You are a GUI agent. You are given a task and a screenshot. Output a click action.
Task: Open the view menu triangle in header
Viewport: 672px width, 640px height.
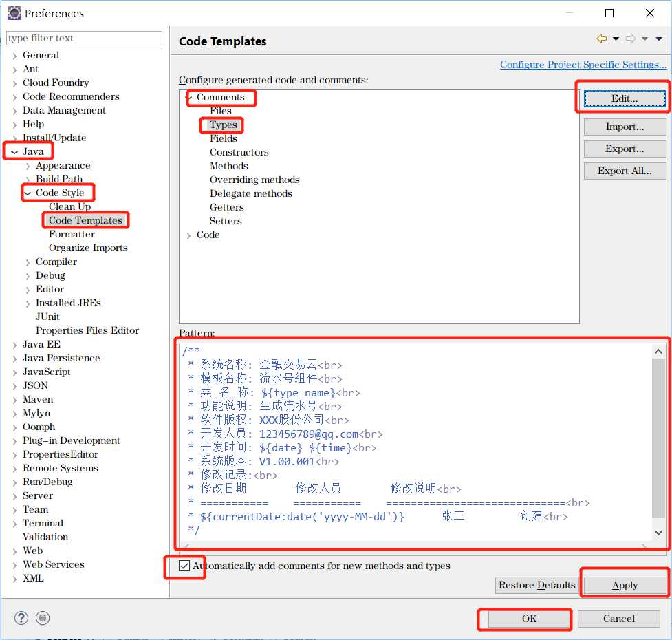pyautogui.click(x=659, y=39)
